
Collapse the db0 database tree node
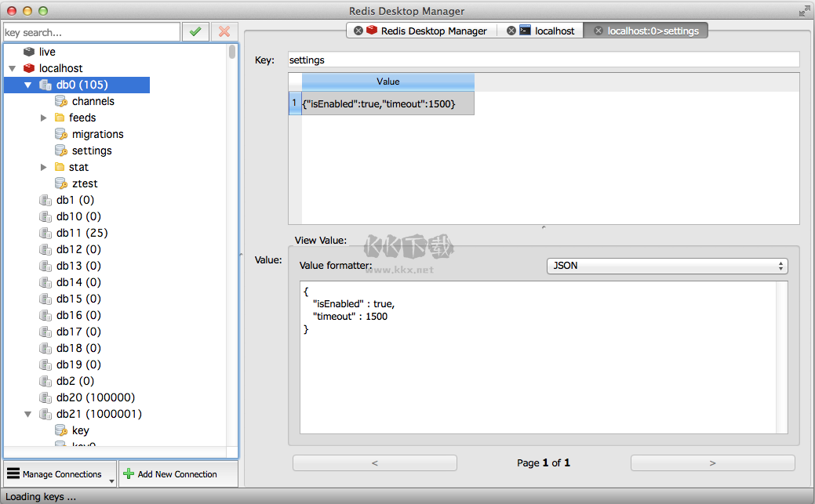[28, 85]
